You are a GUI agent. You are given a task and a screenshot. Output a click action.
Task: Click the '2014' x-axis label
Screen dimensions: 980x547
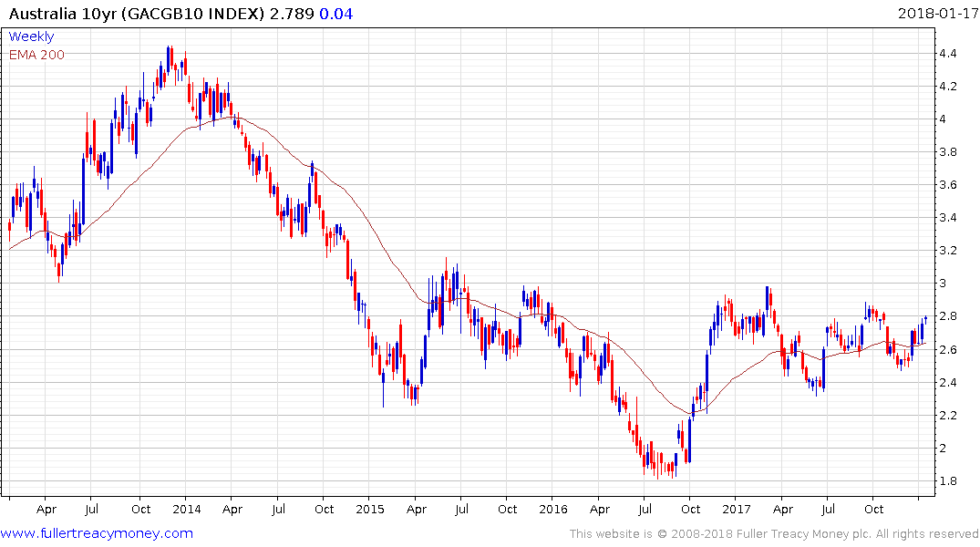click(186, 510)
